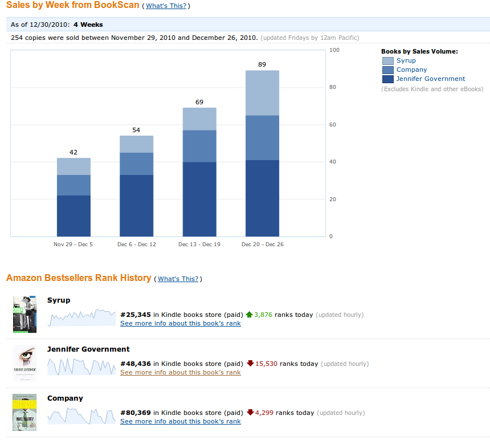Click the Company segment of the Dec 6 - Dec 12 bar

[x=136, y=164]
